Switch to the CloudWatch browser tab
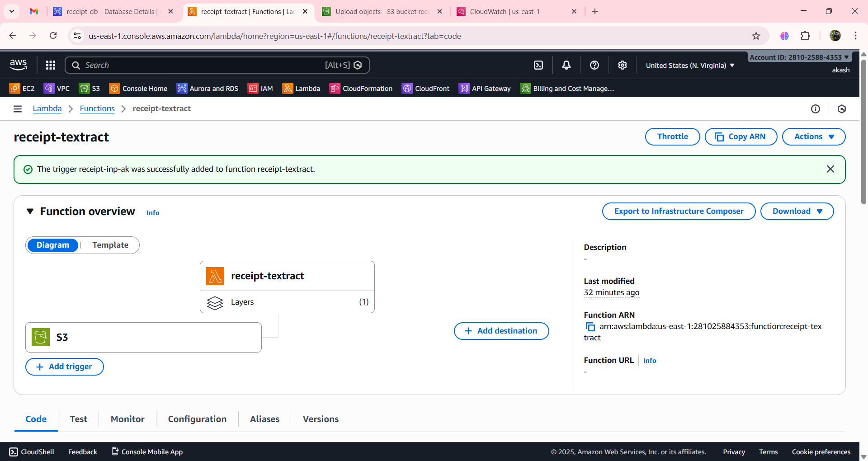868x461 pixels. point(504,11)
